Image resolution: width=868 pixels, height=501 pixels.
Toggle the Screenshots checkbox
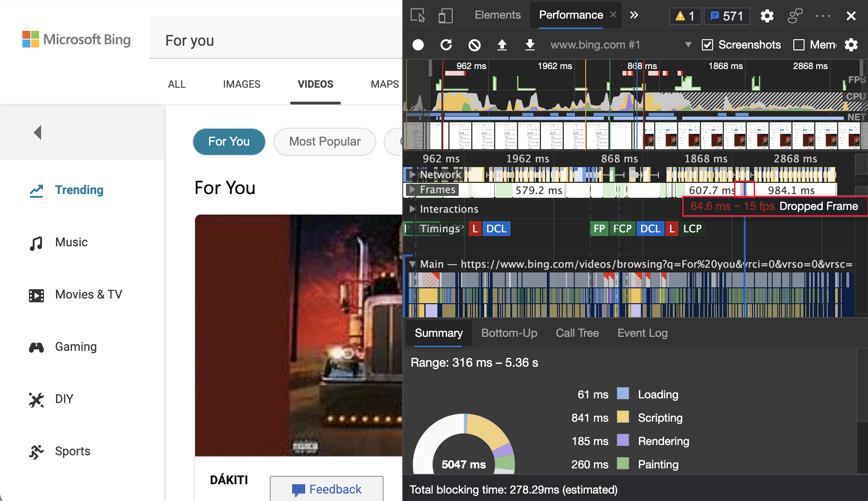click(707, 45)
